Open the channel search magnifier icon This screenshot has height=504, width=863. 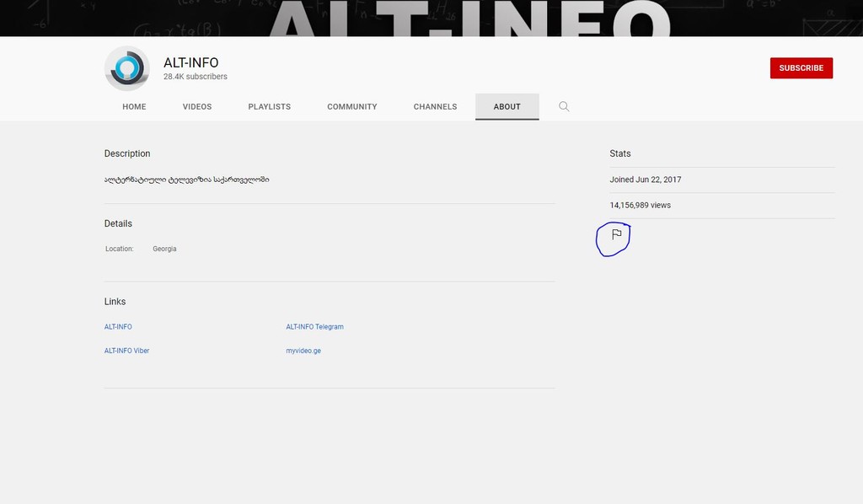click(x=564, y=106)
